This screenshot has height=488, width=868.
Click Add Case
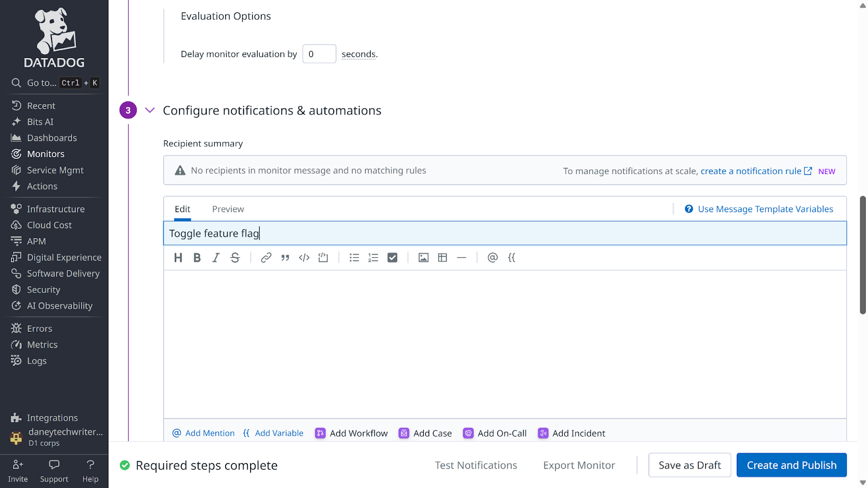pos(425,433)
